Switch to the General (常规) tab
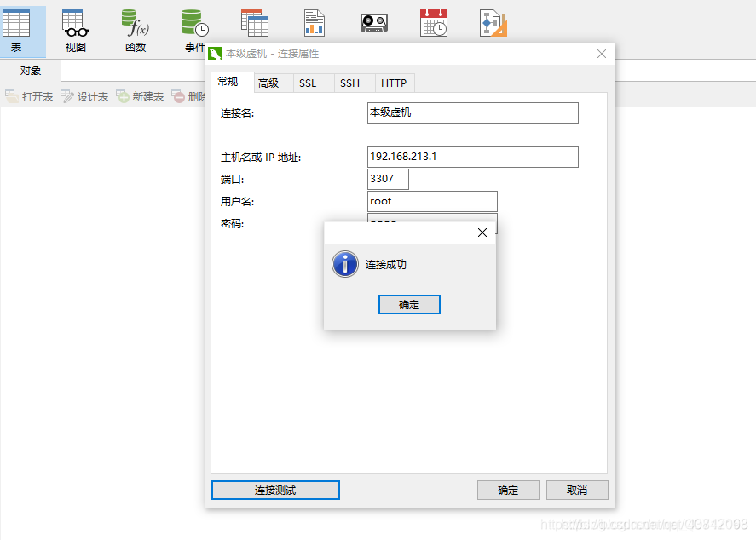Screen dimensions: 756x540 click(233, 82)
